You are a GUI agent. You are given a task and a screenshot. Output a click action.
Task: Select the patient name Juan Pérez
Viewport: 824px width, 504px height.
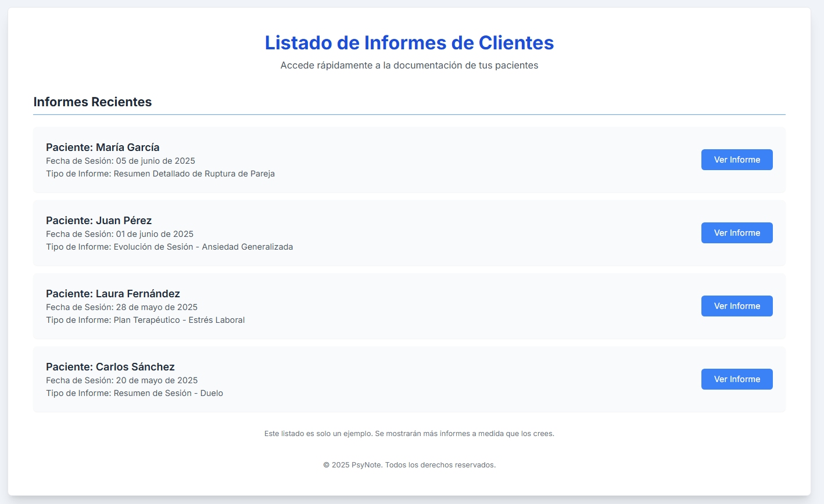pyautogui.click(x=99, y=220)
